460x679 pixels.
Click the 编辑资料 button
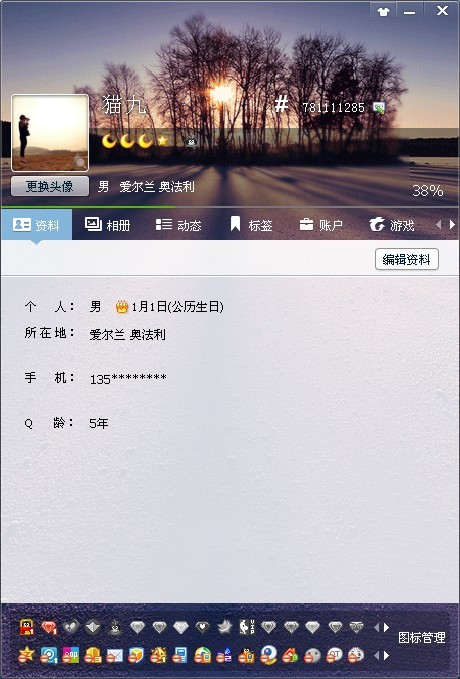tap(407, 259)
